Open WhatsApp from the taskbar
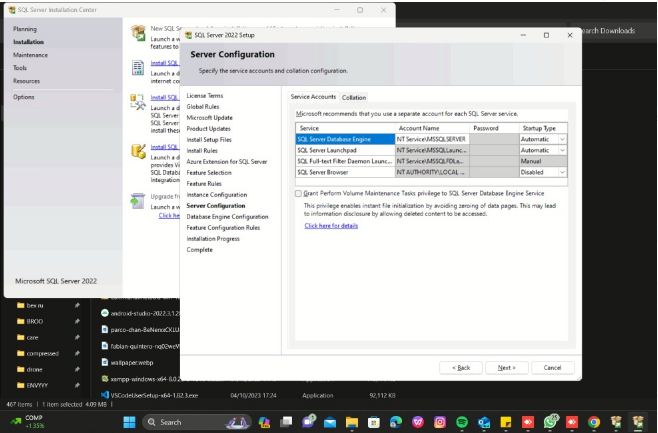The width and height of the screenshot is (658, 433). click(549, 422)
